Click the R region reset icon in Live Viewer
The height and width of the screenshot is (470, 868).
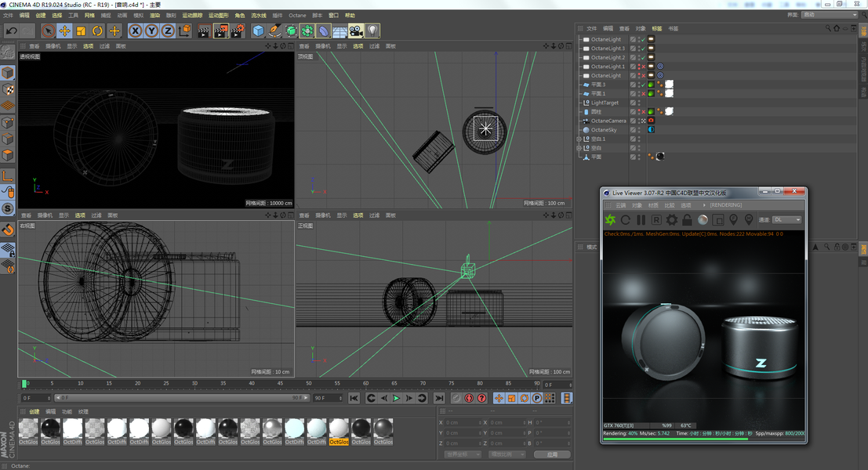point(656,220)
